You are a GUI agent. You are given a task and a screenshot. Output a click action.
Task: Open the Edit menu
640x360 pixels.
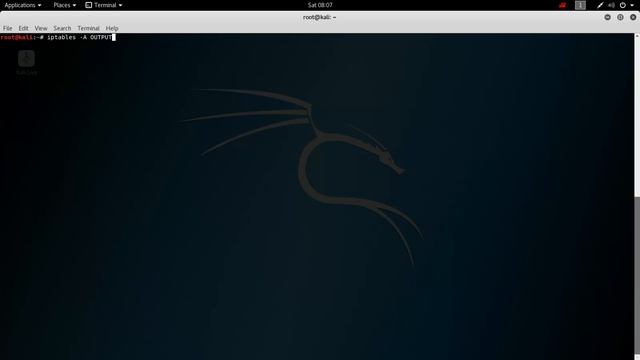pyautogui.click(x=23, y=28)
